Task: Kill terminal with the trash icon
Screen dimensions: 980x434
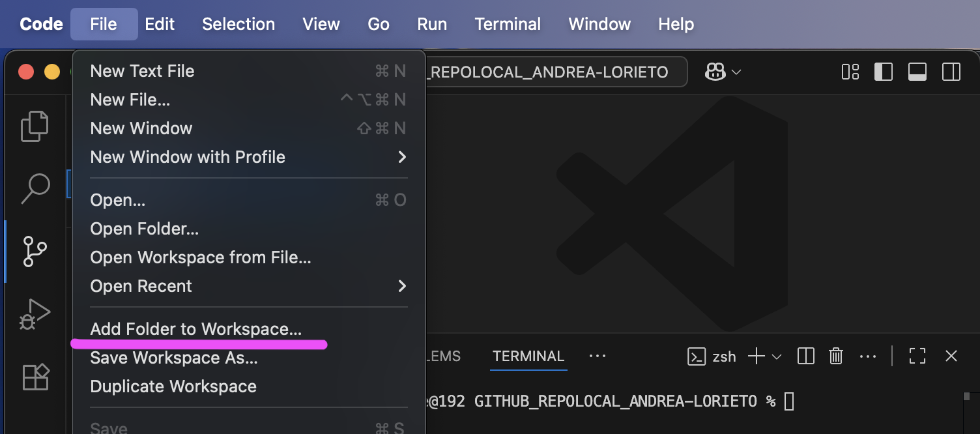Action: click(836, 356)
